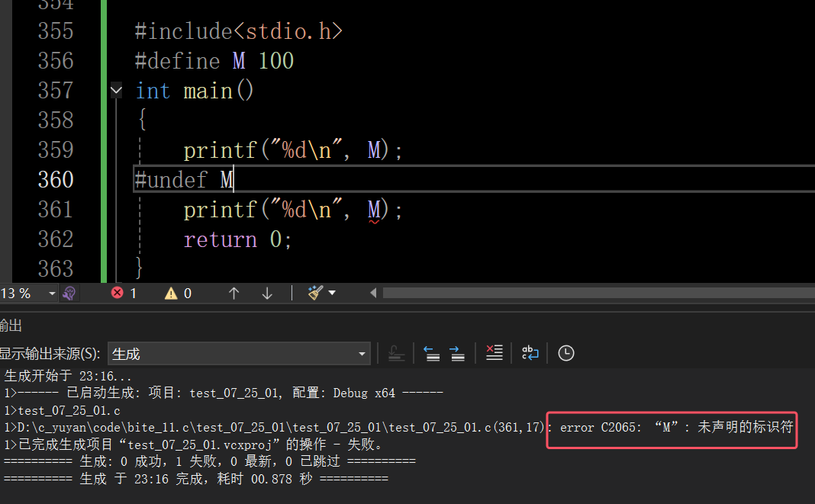Click the 已启动生成 project line in output
Image resolution: width=815 pixels, height=504 pixels.
224,393
